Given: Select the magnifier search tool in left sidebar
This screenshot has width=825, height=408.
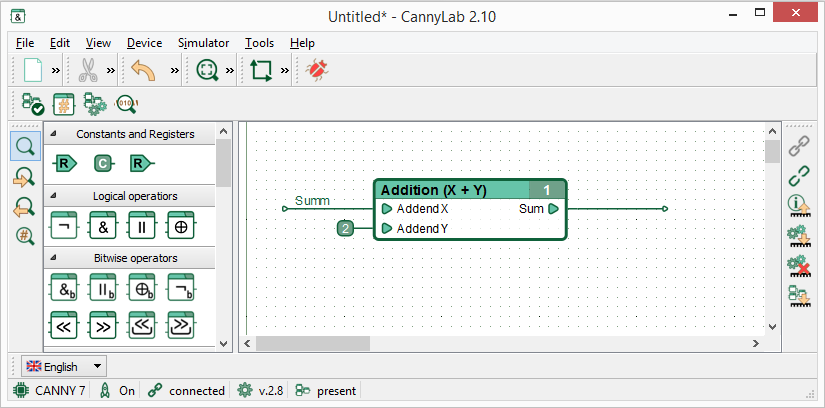Looking at the screenshot, I should (x=25, y=146).
